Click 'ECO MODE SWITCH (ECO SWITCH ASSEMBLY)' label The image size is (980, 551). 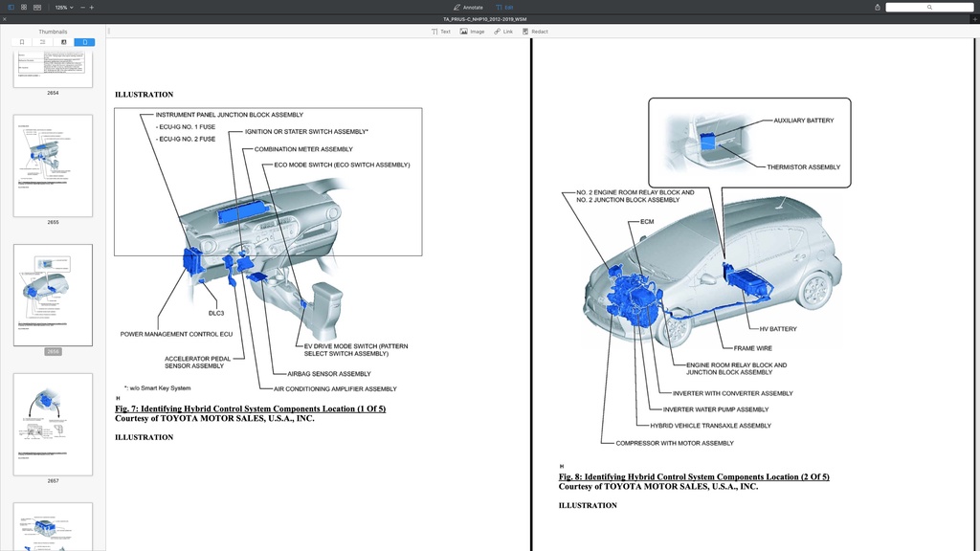(x=342, y=165)
